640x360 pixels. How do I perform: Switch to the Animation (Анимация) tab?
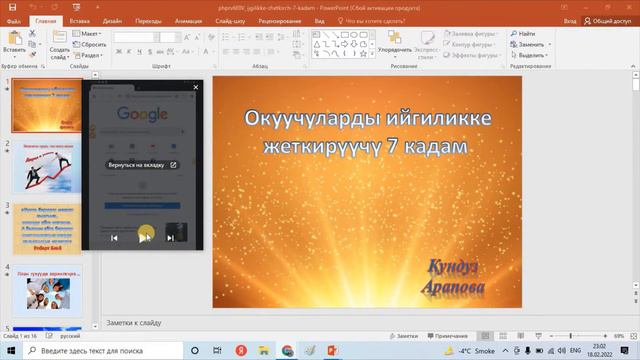click(188, 21)
